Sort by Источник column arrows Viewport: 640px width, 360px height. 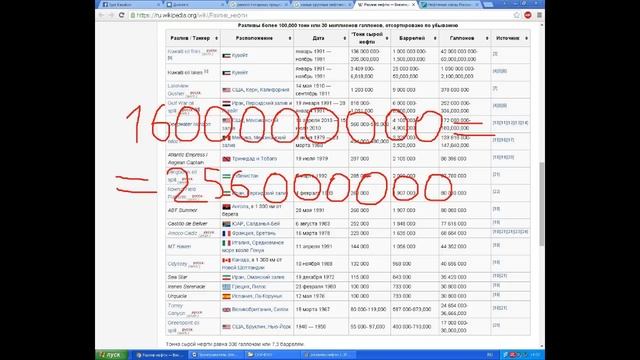coord(527,38)
